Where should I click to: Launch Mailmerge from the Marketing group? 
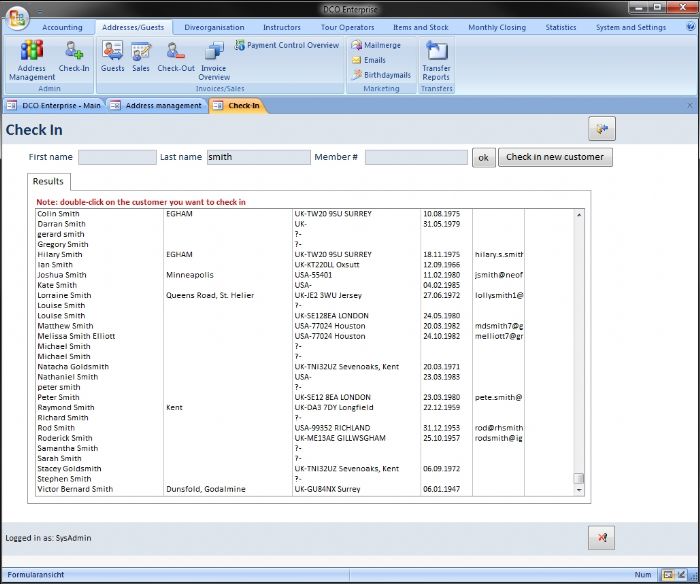point(376,45)
